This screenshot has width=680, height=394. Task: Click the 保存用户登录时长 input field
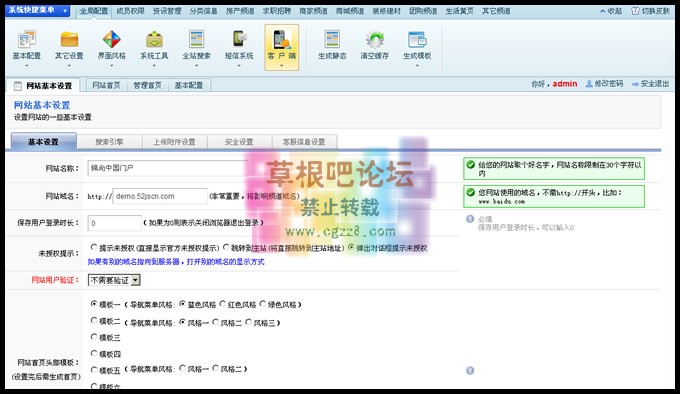(x=114, y=223)
